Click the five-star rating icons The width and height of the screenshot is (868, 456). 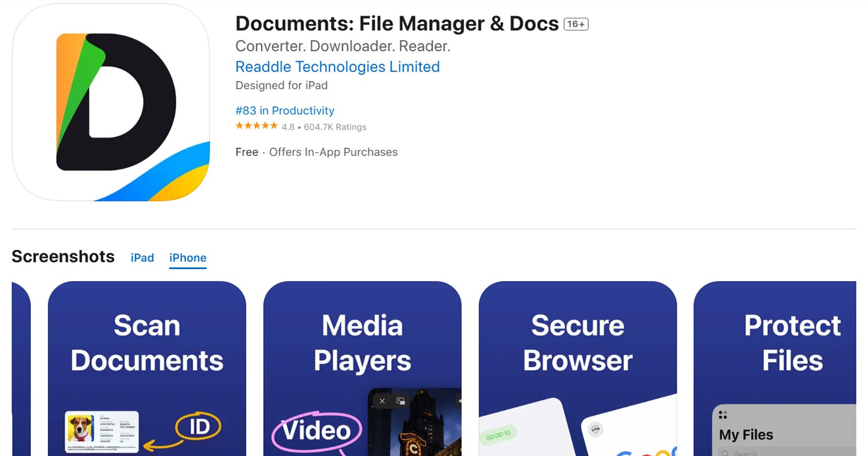256,126
